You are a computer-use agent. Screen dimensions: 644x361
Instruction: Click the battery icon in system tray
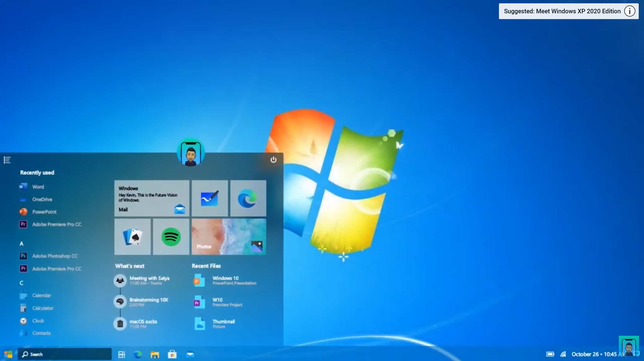click(x=550, y=354)
